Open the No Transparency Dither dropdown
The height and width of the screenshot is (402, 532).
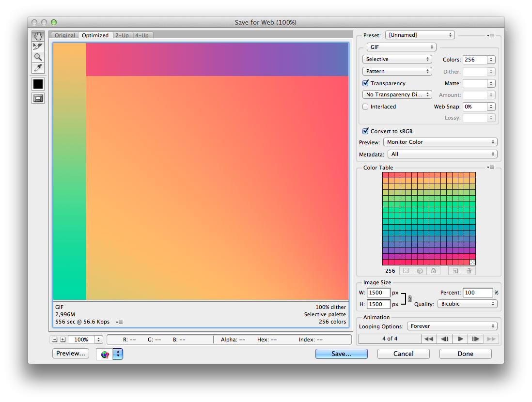(397, 94)
